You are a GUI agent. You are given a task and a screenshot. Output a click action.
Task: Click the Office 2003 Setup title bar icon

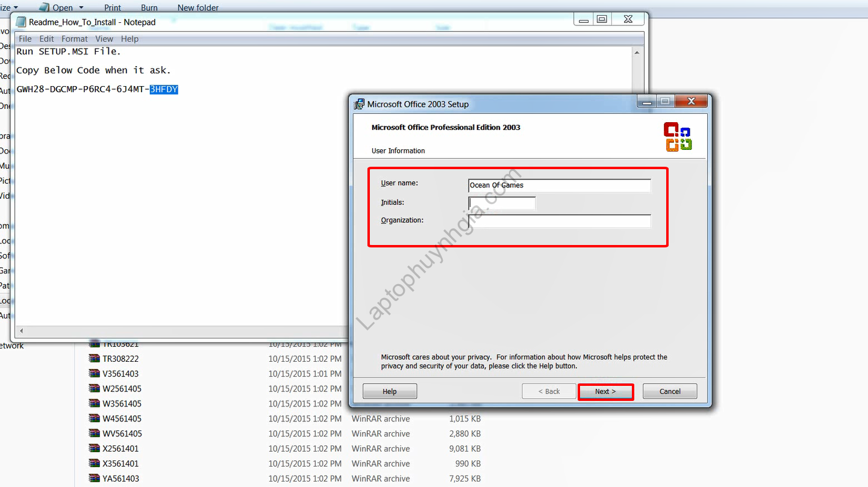click(359, 104)
